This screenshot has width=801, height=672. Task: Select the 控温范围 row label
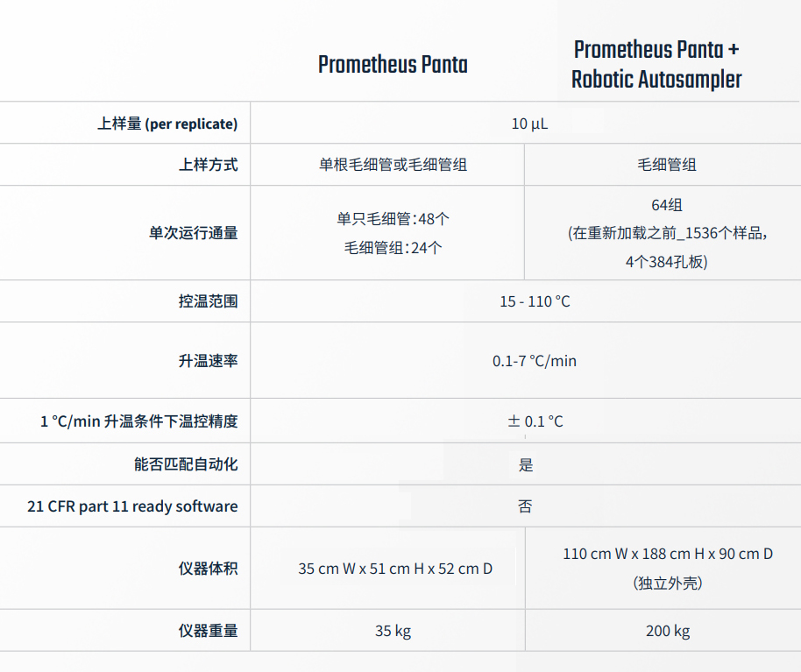(208, 301)
